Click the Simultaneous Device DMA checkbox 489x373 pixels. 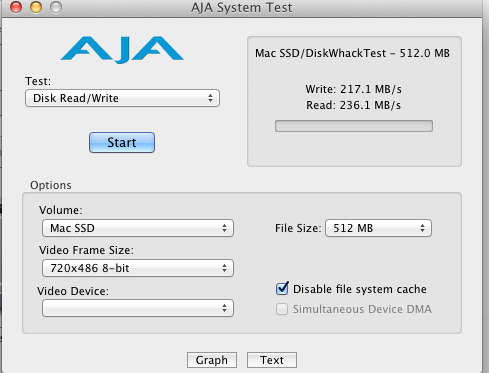[282, 309]
